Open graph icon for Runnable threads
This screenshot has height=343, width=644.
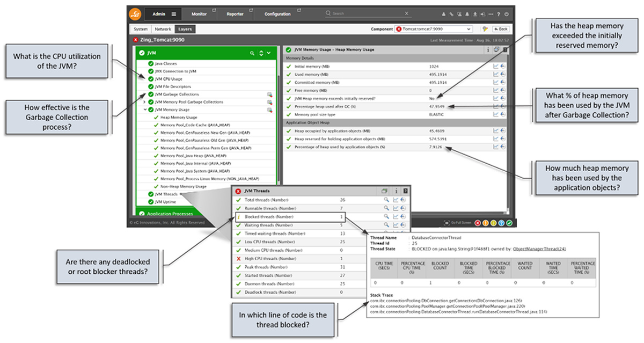point(395,208)
